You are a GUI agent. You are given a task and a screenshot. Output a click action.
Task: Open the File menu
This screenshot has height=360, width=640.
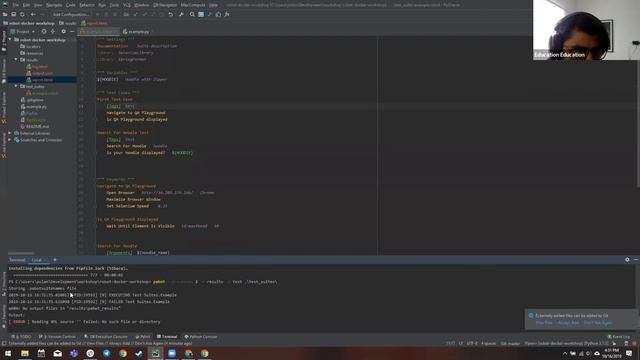[x=16, y=5]
